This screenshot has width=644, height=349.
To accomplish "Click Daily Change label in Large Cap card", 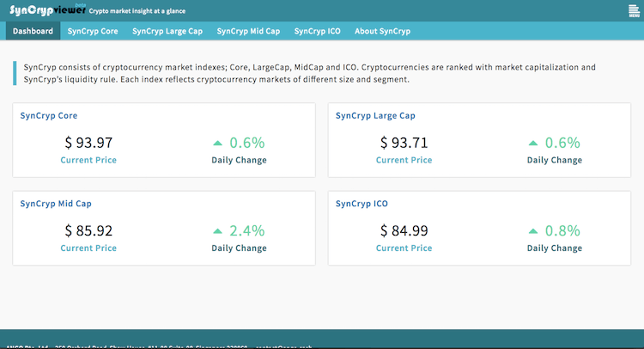I will click(x=555, y=160).
